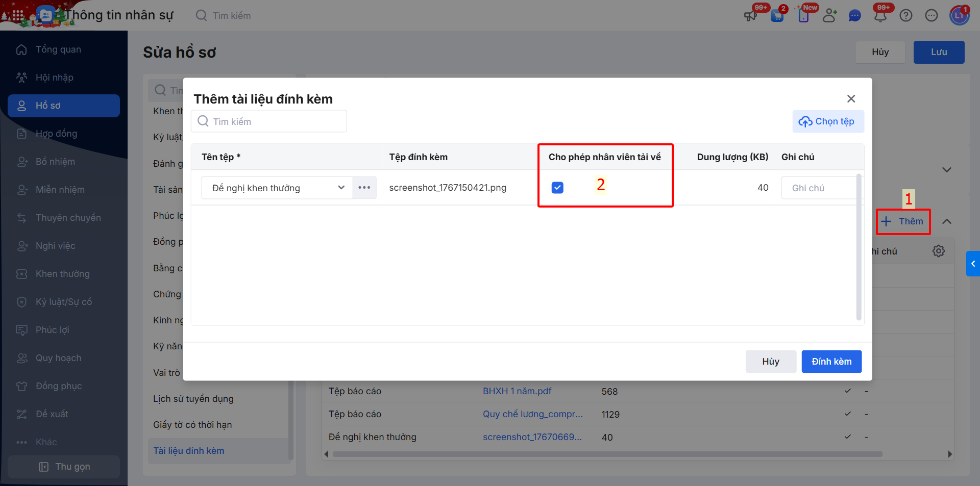Collapse the attachments section chevron

(x=947, y=221)
